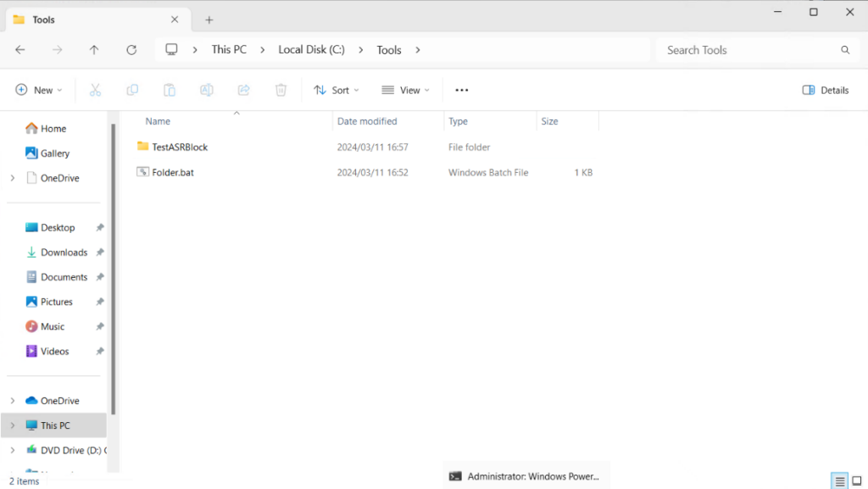868x489 pixels.
Task: Expand the This PC entry in the sidebar
Action: 12,425
